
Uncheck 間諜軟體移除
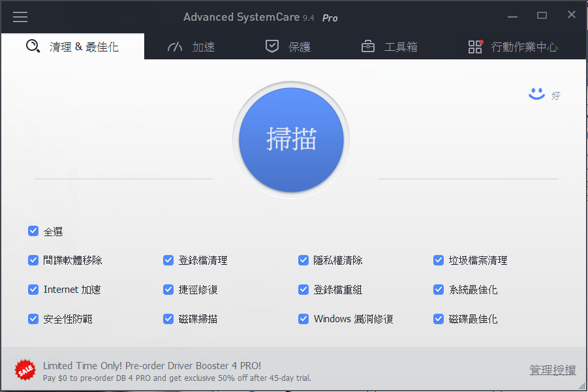click(33, 260)
